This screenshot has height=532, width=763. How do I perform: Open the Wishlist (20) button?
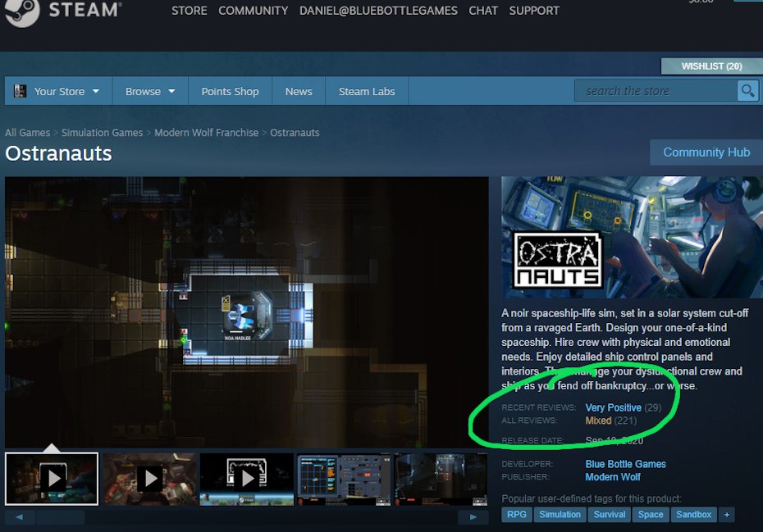pyautogui.click(x=711, y=66)
